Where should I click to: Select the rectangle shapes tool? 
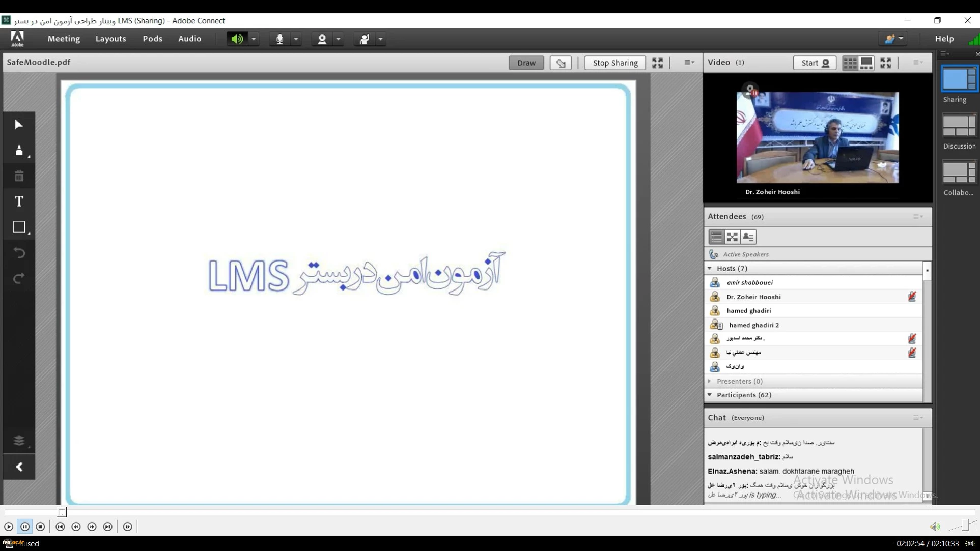pyautogui.click(x=19, y=227)
